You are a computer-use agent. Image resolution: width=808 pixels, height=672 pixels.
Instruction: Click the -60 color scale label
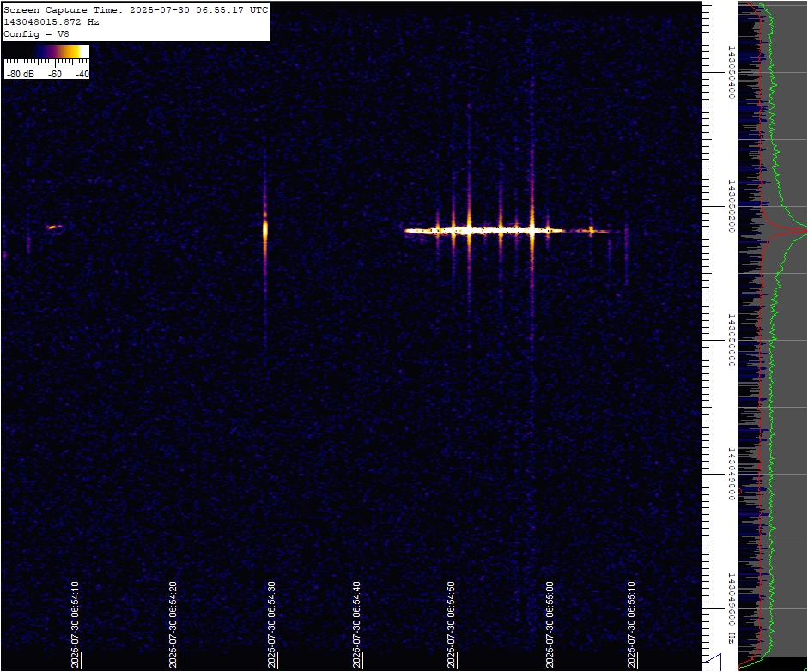tap(55, 74)
